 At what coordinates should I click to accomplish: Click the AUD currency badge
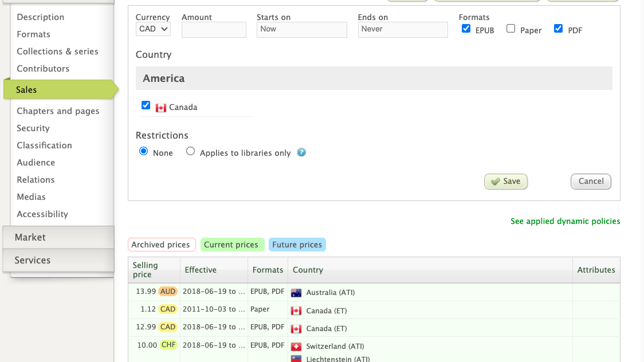tap(168, 292)
